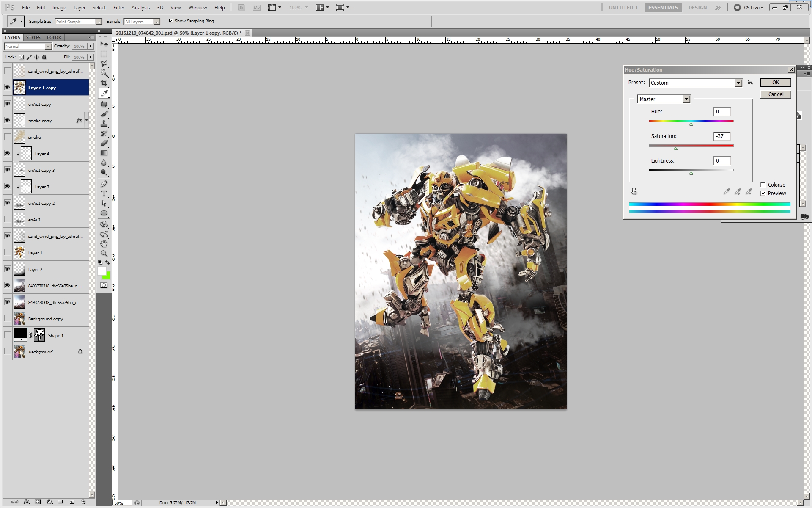The width and height of the screenshot is (812, 508).
Task: Click the Saturation slider handle
Action: (675, 149)
